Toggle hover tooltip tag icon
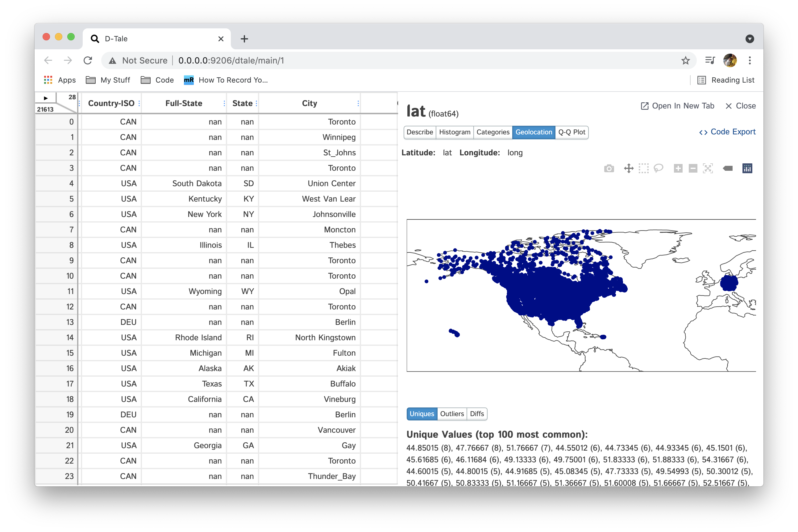This screenshot has width=798, height=532. point(728,169)
